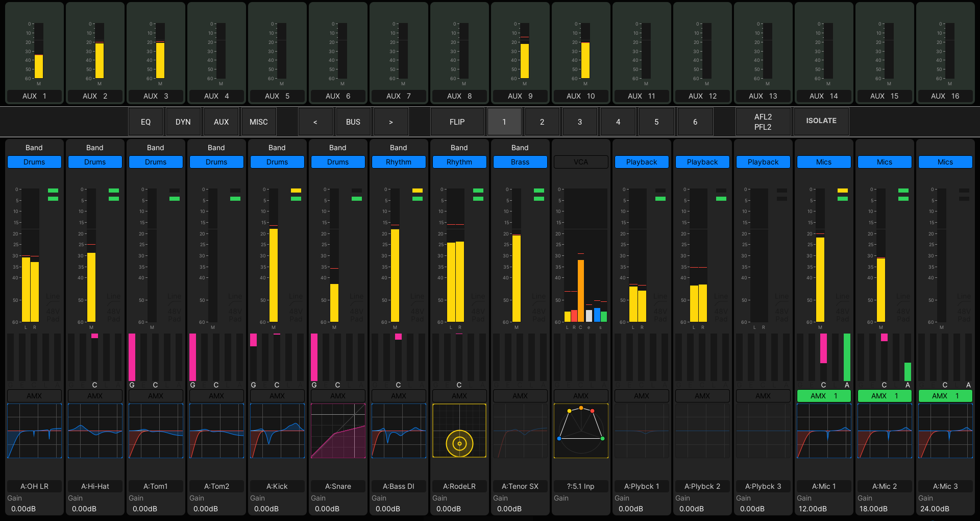Toggle the AMX 1 button on A:Mic 3
980x521 pixels.
[x=945, y=396]
